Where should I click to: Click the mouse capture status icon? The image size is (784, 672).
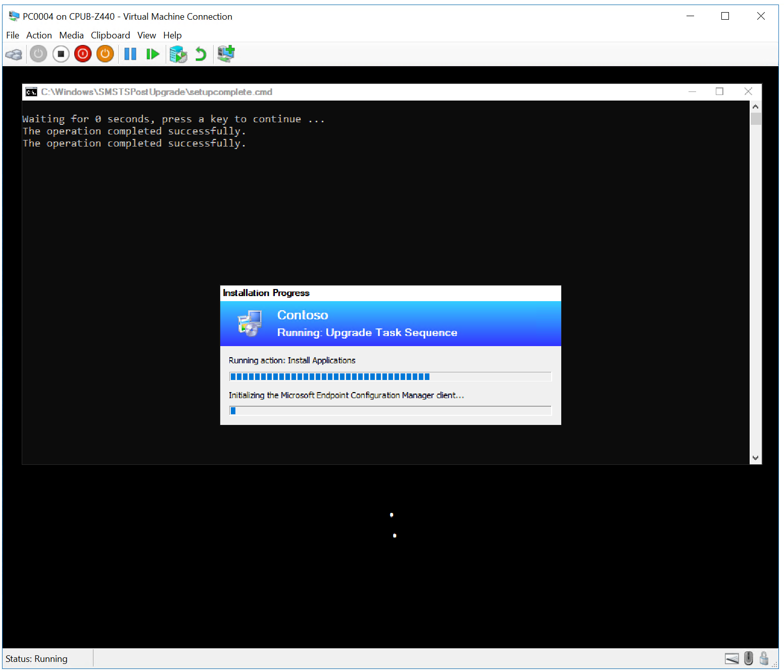click(x=748, y=658)
